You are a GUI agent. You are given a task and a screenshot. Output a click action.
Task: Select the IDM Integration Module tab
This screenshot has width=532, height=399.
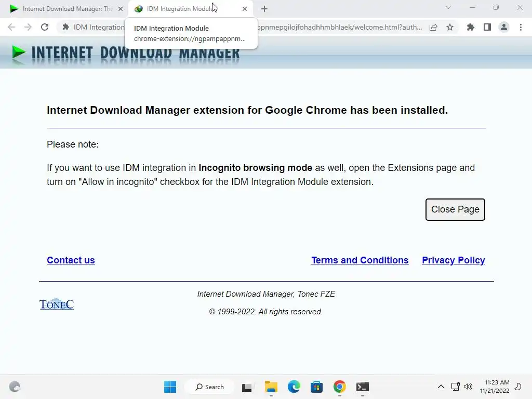(x=190, y=9)
